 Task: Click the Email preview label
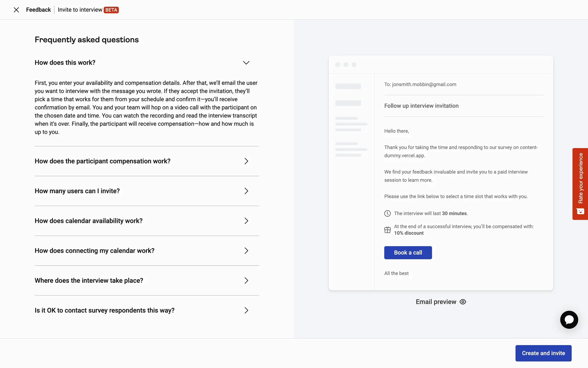[x=436, y=302]
